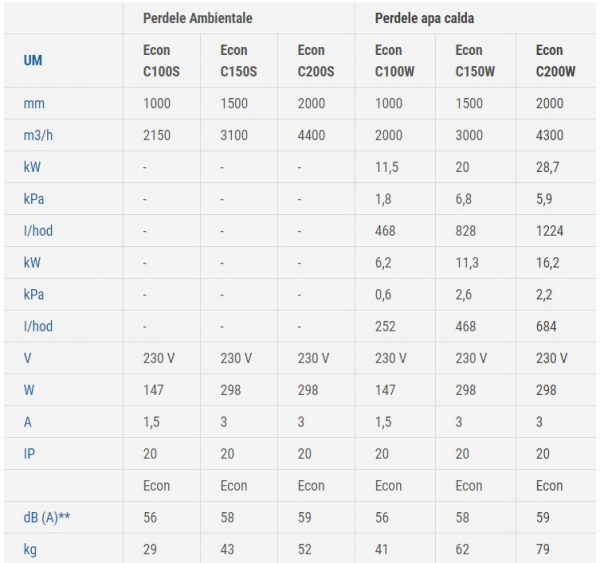Select the IP row label

tap(29, 453)
